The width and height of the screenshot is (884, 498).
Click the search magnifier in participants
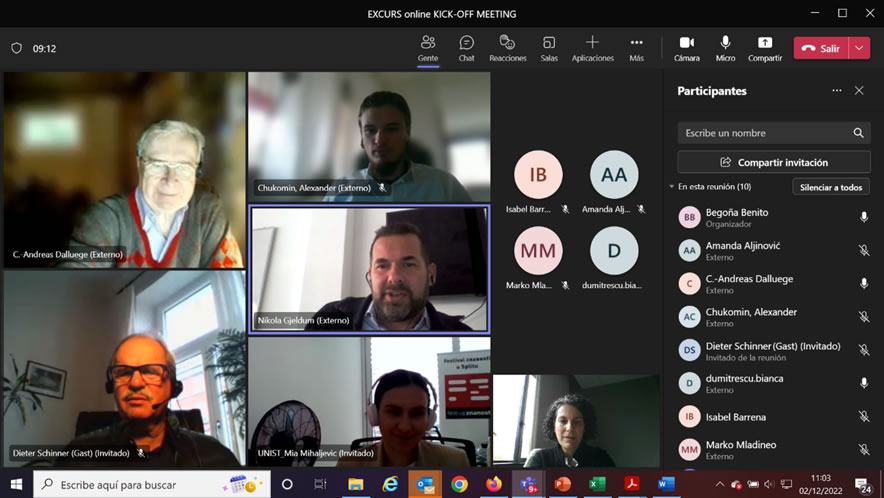pos(858,133)
